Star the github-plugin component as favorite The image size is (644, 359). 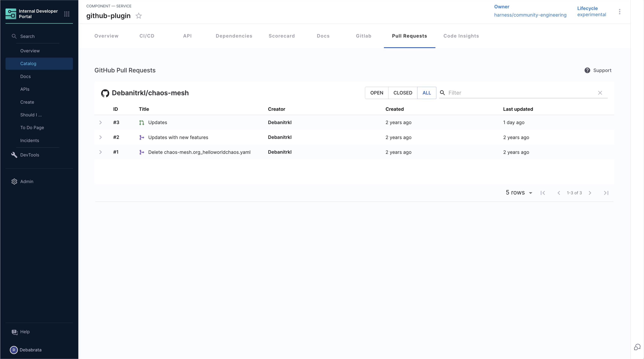click(138, 16)
